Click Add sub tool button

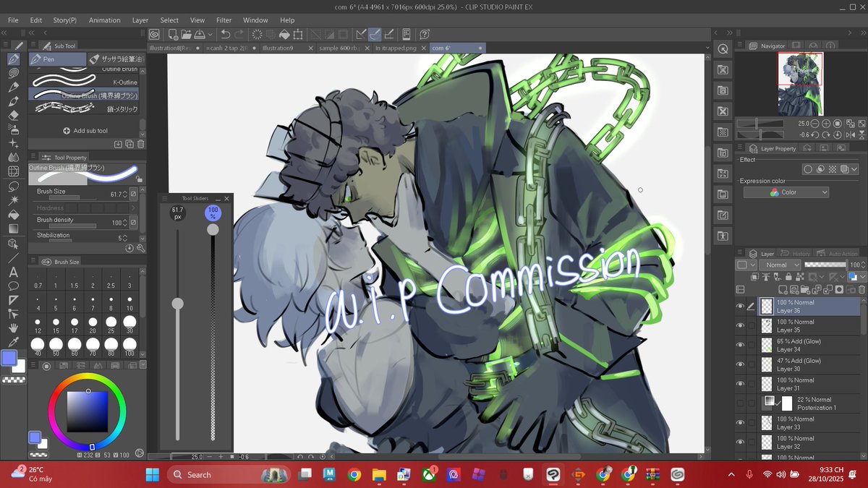pos(85,131)
